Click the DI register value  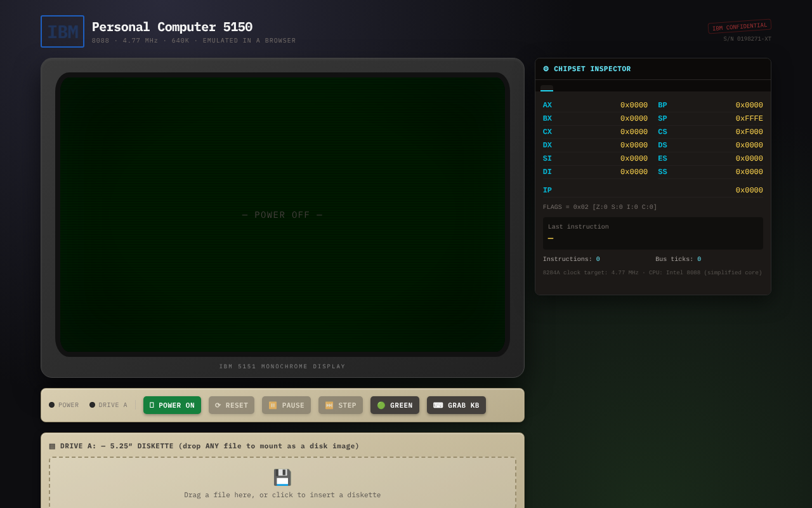pos(634,172)
